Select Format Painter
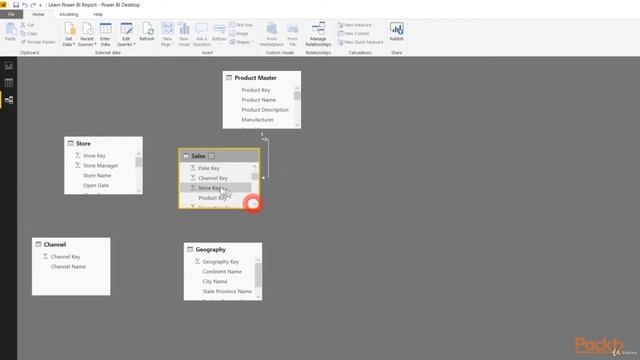 coord(38,42)
